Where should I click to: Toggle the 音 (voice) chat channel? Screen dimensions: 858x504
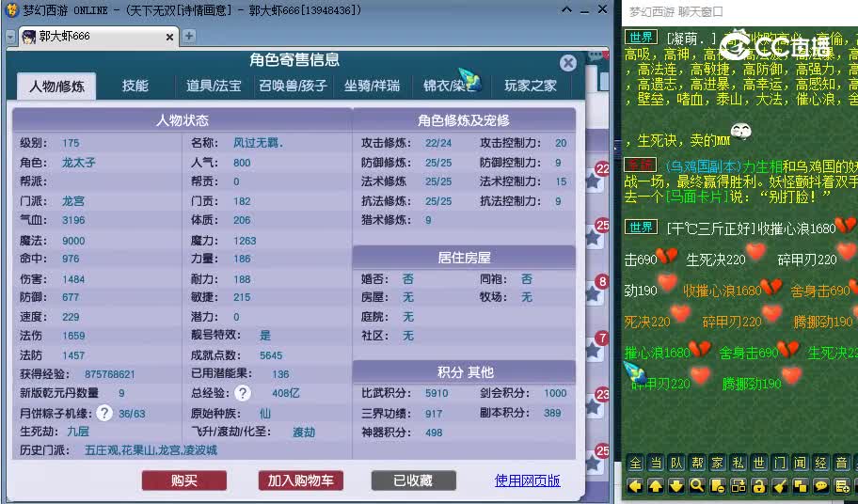(x=842, y=463)
